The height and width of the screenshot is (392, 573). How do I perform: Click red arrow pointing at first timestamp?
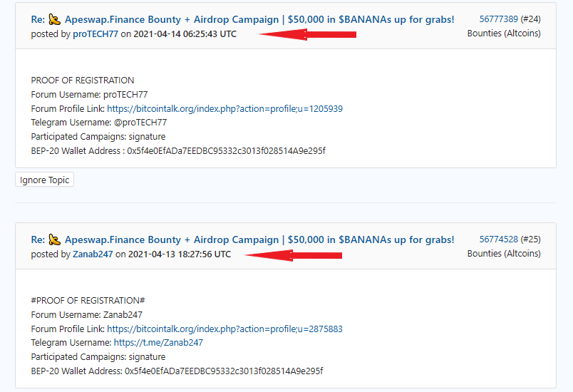308,34
